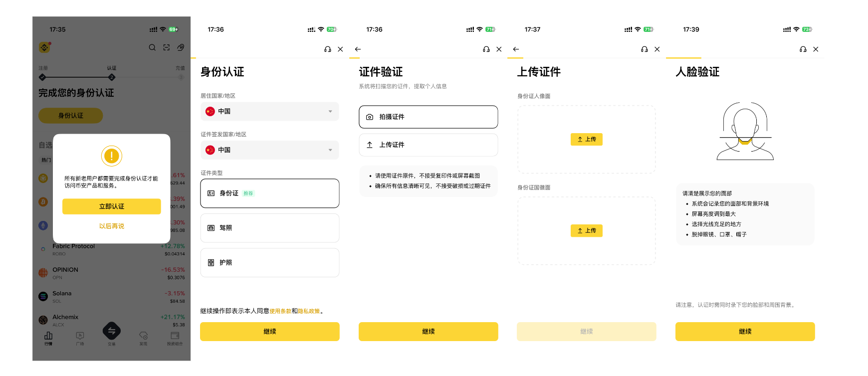
Task: Open the customer support icon on the home screen
Action: 181,47
